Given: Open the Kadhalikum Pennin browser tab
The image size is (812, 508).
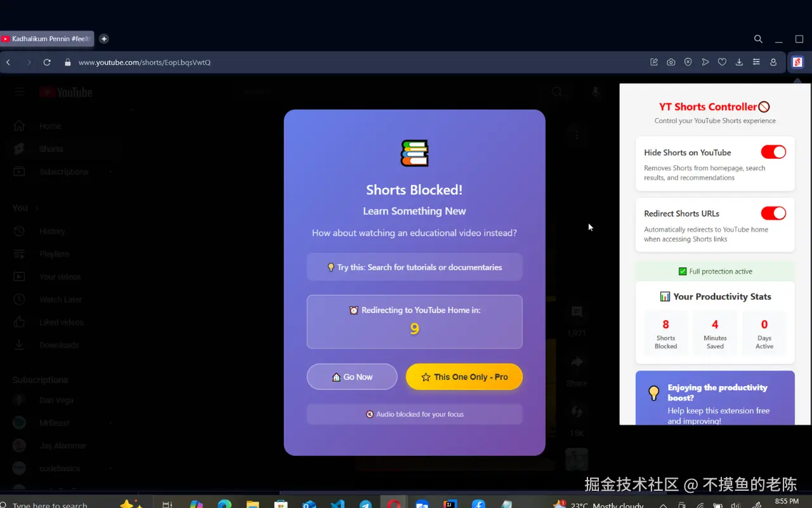Looking at the screenshot, I should point(47,39).
